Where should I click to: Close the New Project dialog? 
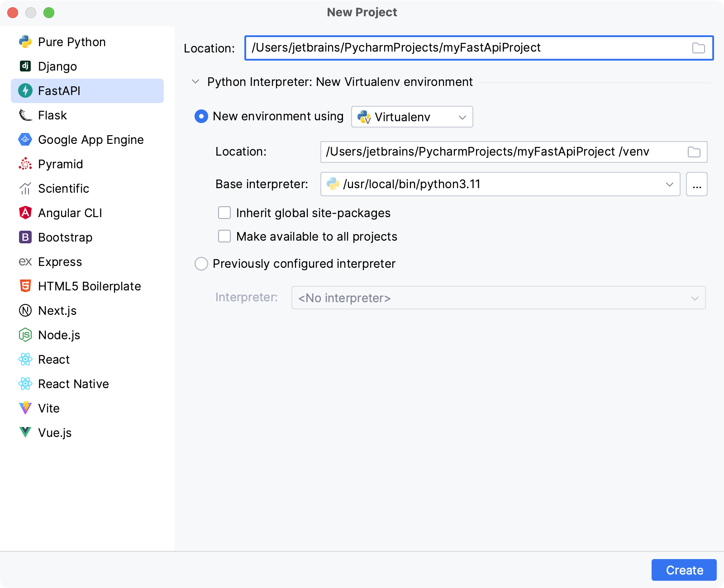coord(13,13)
